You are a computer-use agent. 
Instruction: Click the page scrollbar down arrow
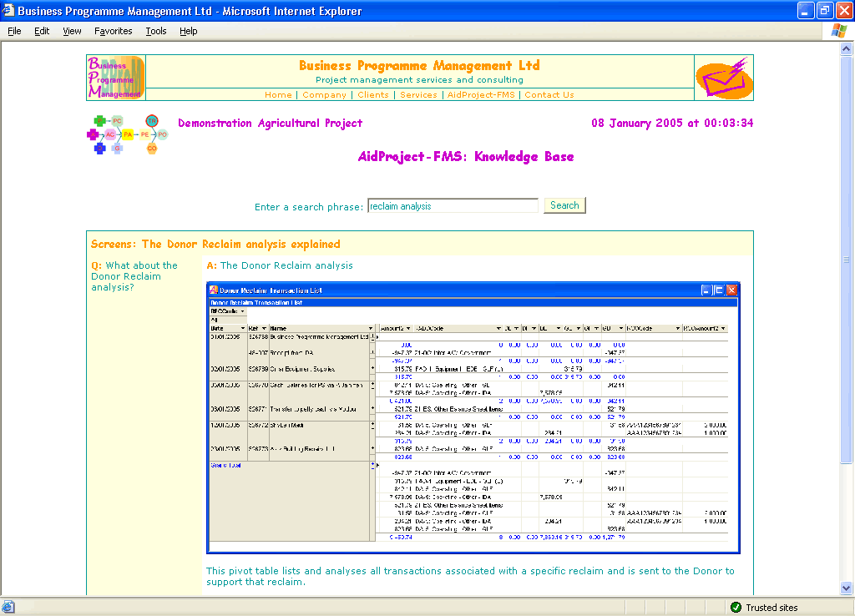[847, 588]
